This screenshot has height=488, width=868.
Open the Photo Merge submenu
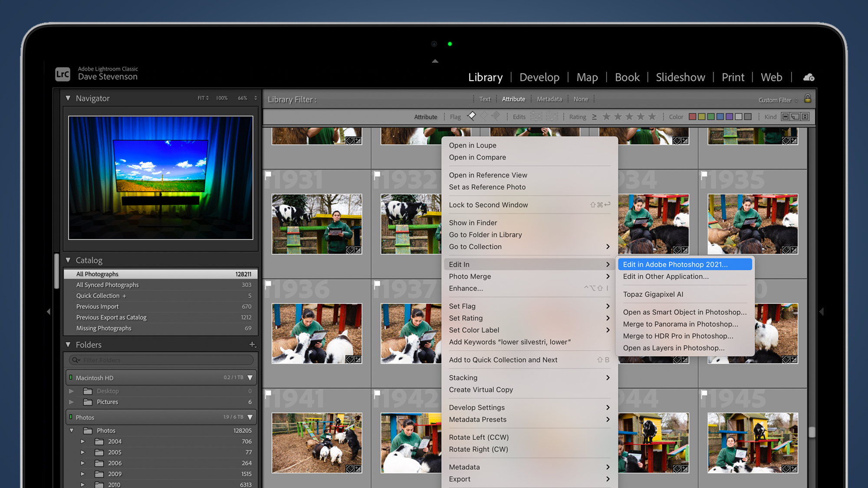(529, 276)
